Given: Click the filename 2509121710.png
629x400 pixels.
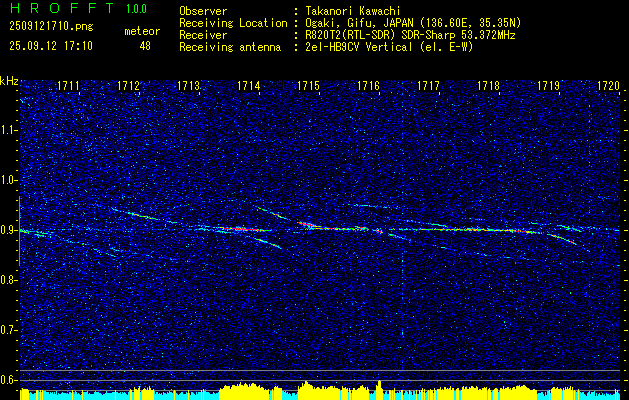Looking at the screenshot, I should [x=51, y=27].
